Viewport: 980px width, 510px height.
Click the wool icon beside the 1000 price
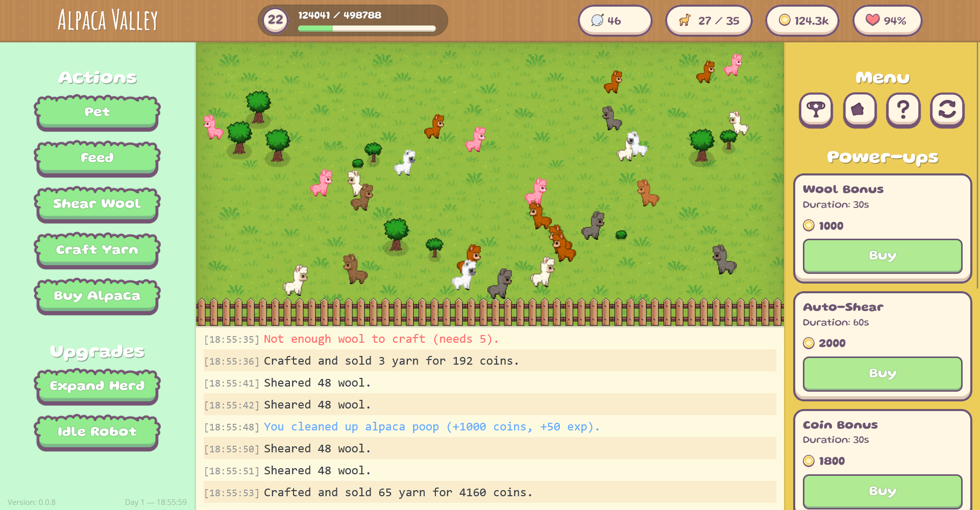[808, 225]
